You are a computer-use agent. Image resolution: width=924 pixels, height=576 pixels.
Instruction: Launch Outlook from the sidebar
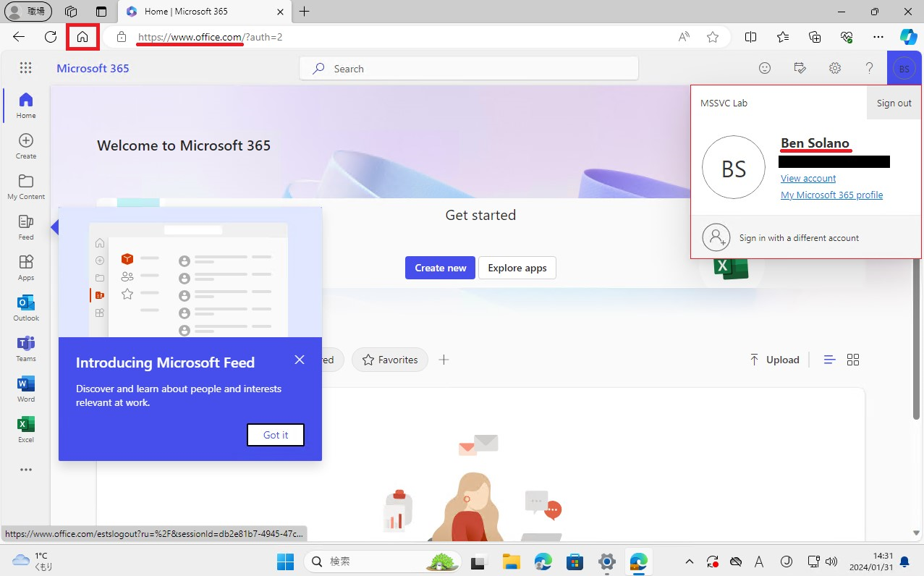(26, 308)
